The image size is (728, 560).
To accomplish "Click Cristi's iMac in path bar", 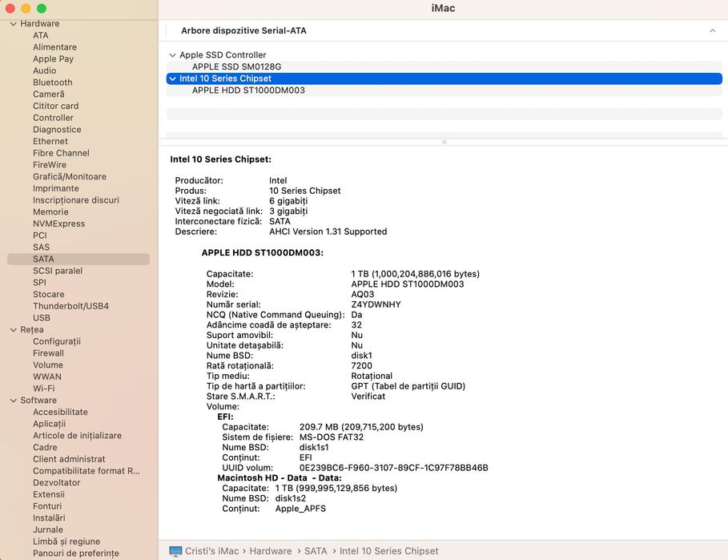I will pos(211,551).
